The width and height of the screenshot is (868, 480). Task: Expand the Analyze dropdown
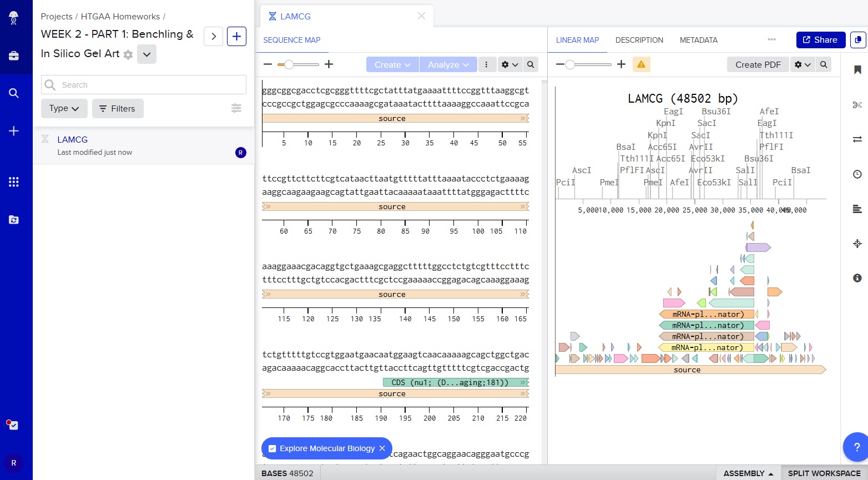point(448,65)
